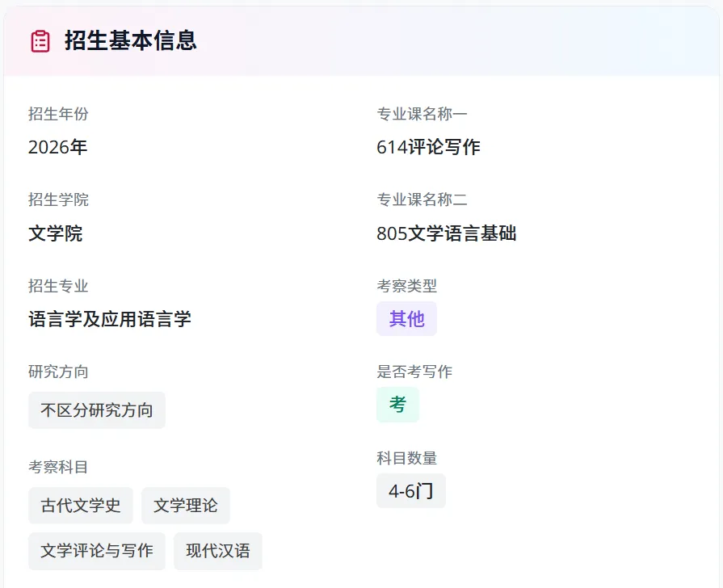Click the 805文学语言基础 course name

click(x=446, y=234)
